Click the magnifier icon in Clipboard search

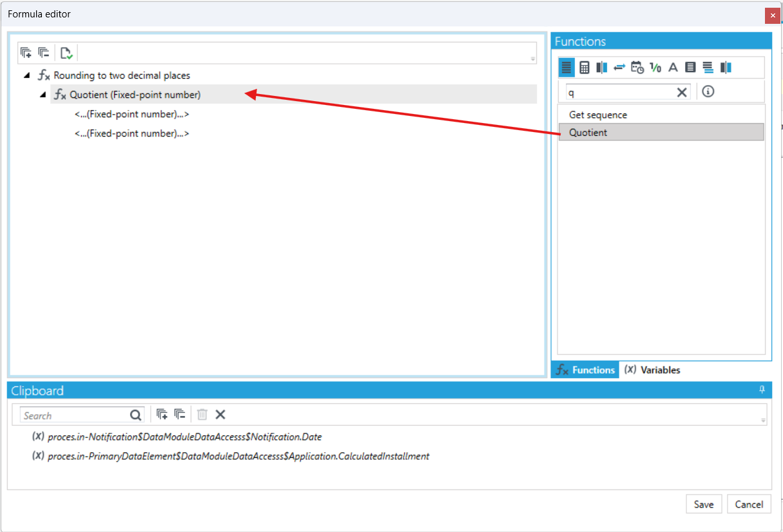point(135,415)
